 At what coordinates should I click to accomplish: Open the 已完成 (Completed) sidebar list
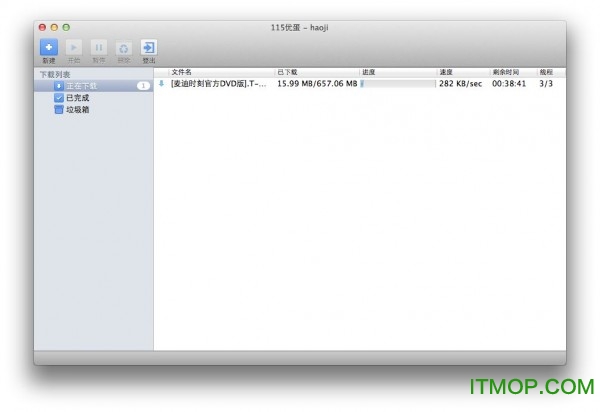point(78,98)
